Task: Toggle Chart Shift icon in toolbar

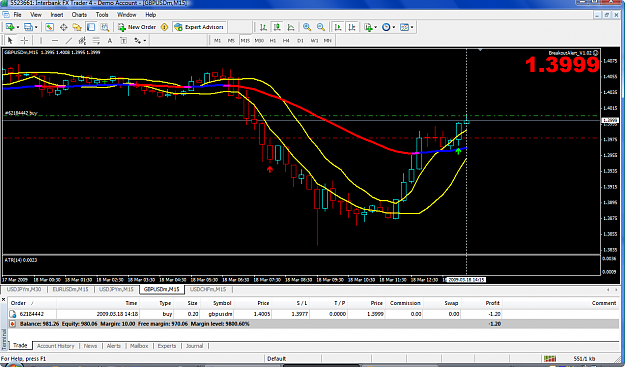Action: [352, 27]
